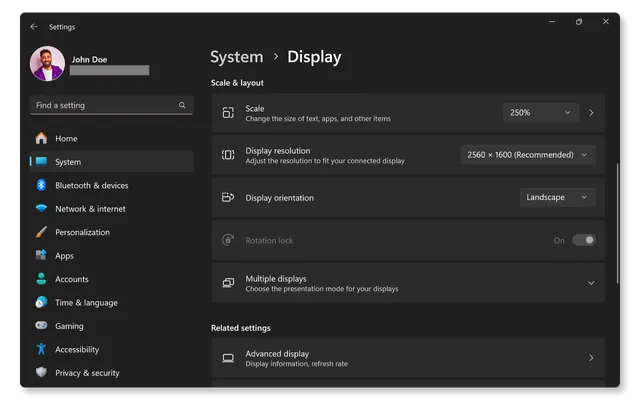Click the Home house icon
Screen dimensions: 640x400
[41, 138]
